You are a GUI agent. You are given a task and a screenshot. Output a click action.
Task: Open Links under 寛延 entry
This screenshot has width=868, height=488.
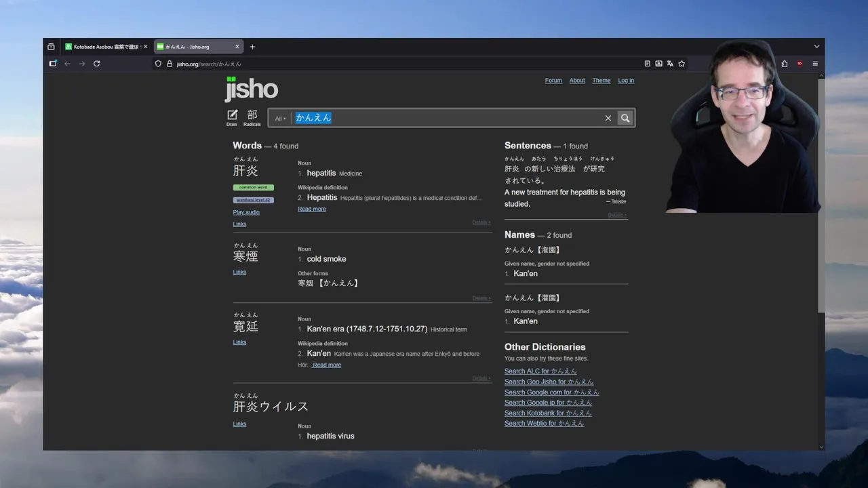pos(239,342)
